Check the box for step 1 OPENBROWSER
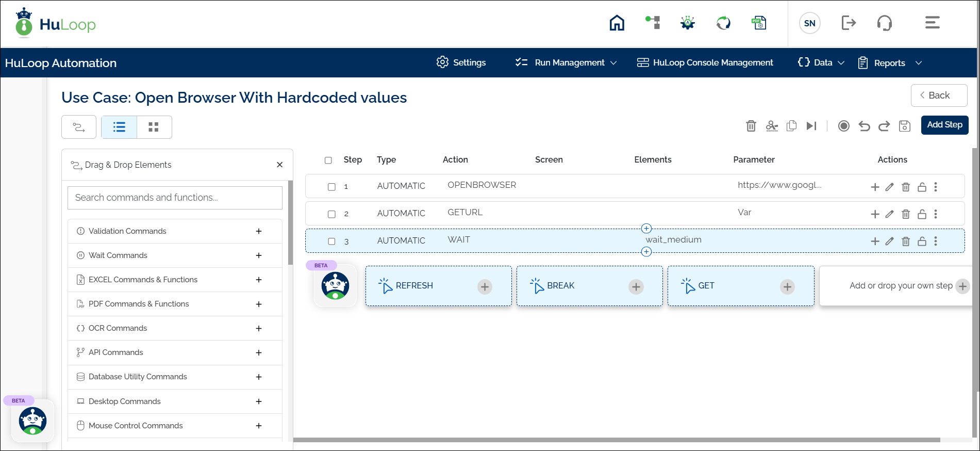This screenshot has width=980, height=451. coord(331,187)
